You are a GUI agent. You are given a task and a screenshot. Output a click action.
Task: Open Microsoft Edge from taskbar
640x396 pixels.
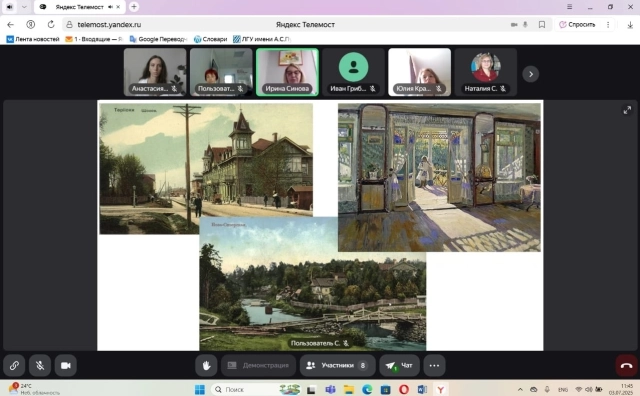click(x=367, y=389)
